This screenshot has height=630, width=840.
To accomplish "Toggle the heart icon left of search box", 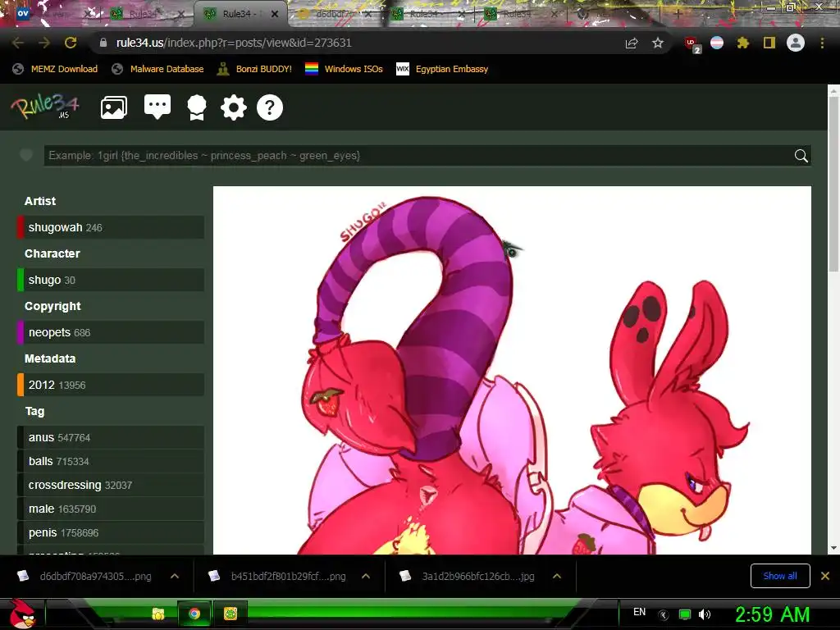I will click(x=25, y=155).
